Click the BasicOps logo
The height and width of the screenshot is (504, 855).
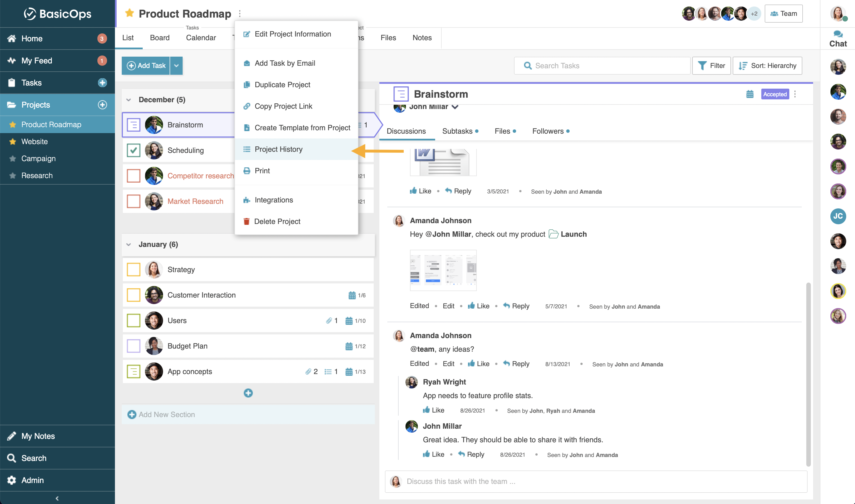(57, 14)
